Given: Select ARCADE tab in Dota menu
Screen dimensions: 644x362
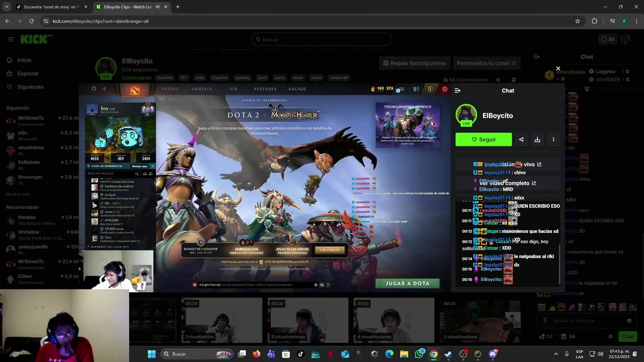Looking at the screenshot, I should [297, 89].
